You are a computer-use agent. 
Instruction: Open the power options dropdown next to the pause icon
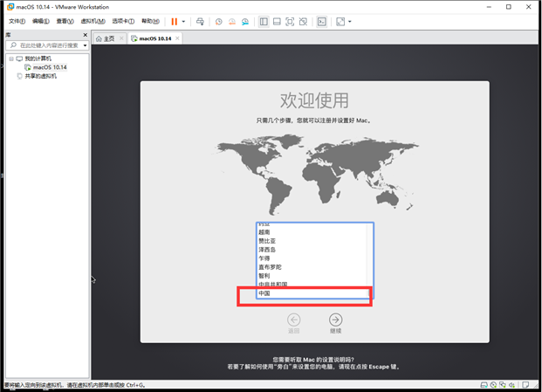point(183,22)
